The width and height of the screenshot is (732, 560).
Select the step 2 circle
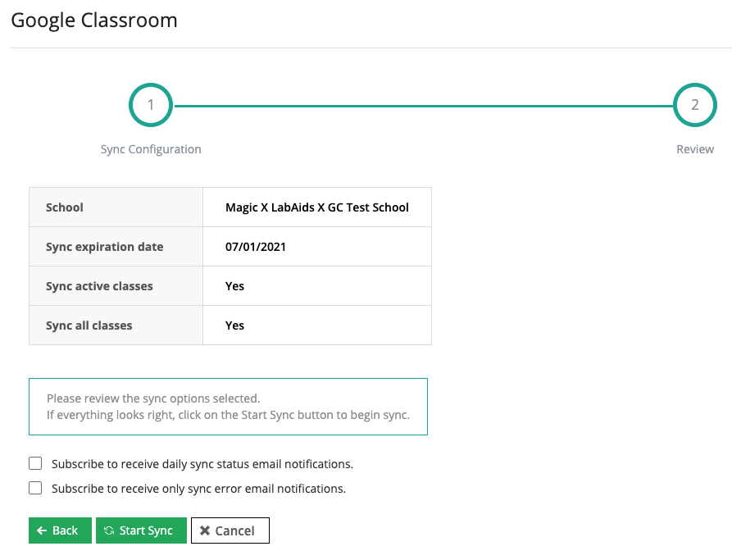pos(694,105)
